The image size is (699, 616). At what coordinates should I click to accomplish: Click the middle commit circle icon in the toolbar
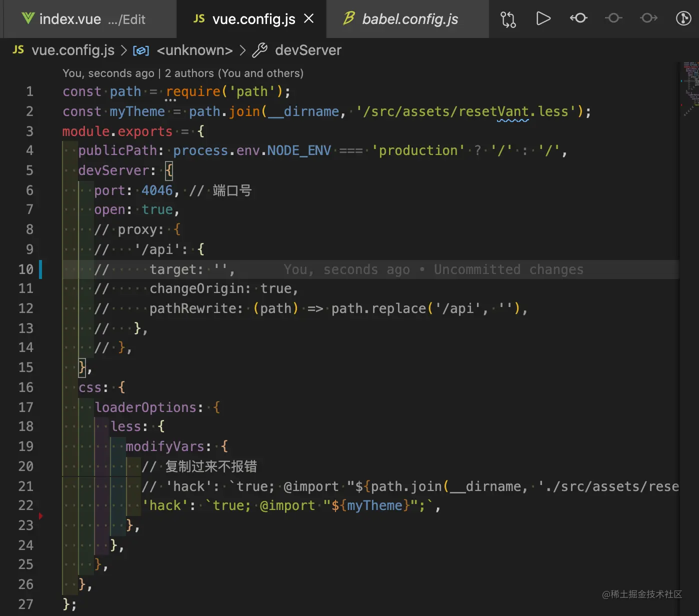click(613, 18)
